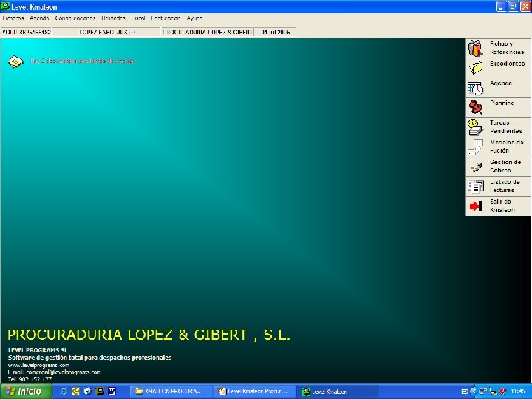Restore down the Level Kmaleon window
Image resolution: width=532 pixels, height=399 pixels.
513,7
